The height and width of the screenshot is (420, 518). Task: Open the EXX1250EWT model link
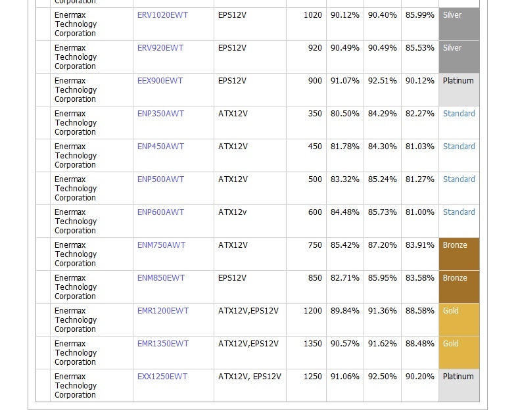pos(162,377)
